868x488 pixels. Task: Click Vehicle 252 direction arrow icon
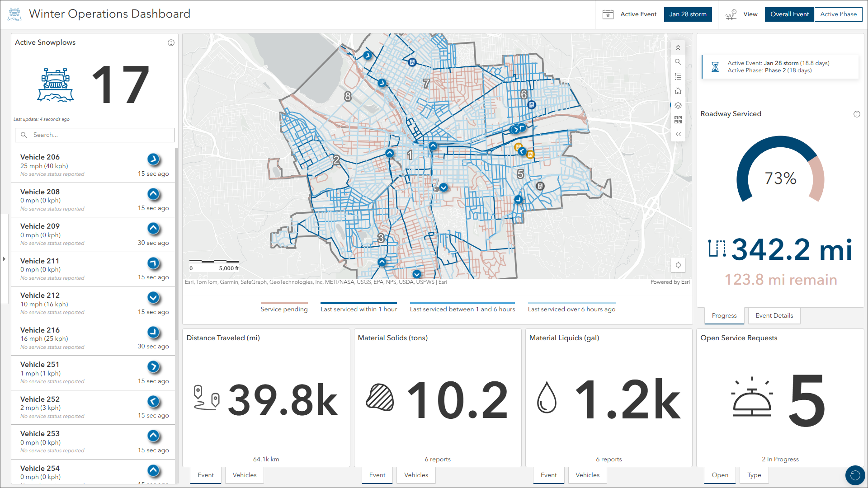(x=153, y=401)
